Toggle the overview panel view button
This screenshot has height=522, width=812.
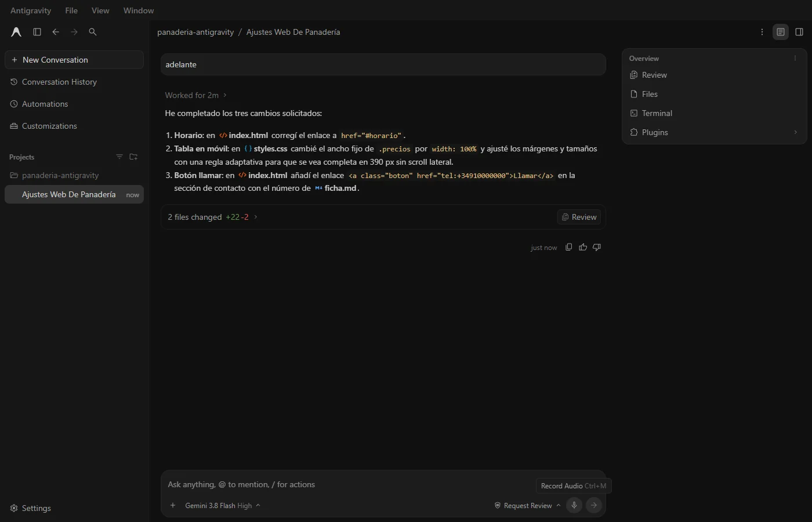tap(781, 32)
